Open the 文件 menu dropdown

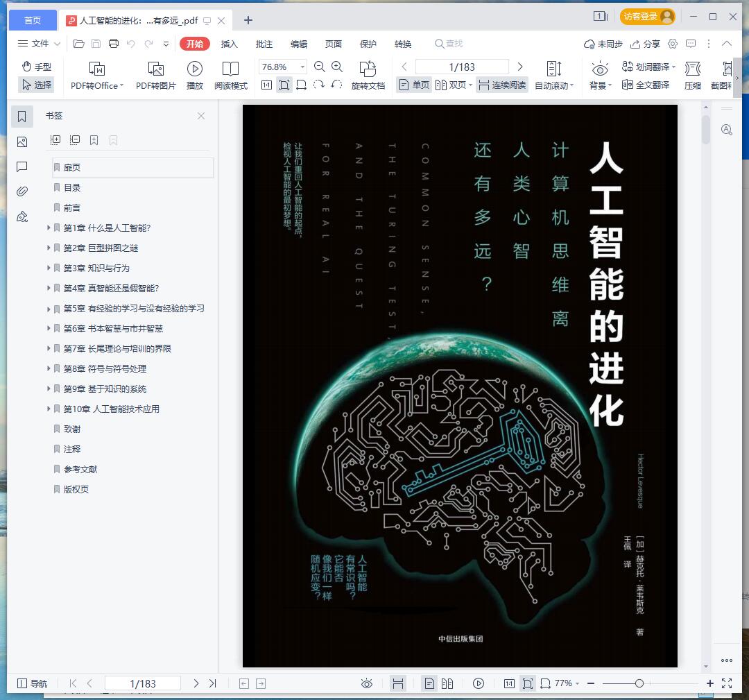(39, 44)
